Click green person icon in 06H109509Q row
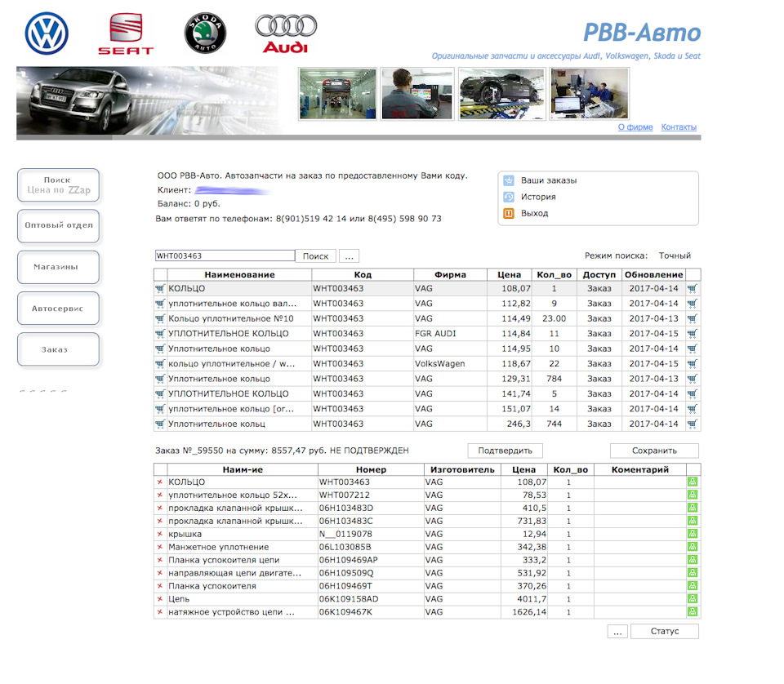784x684 pixels. (x=693, y=573)
